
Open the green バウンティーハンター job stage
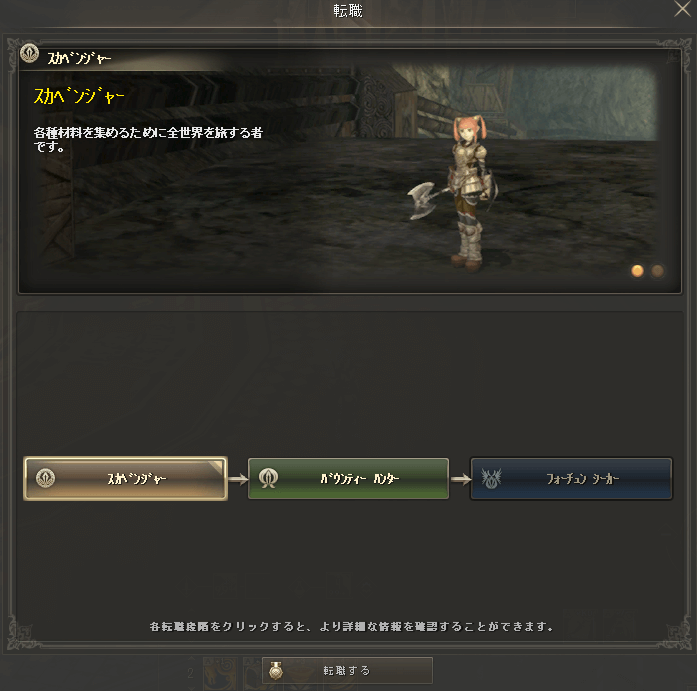click(x=348, y=479)
